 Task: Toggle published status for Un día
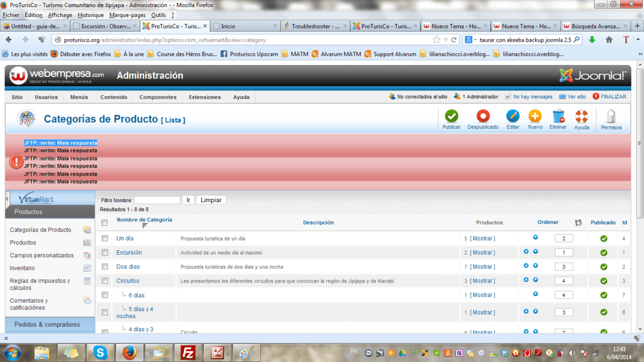pos(604,239)
